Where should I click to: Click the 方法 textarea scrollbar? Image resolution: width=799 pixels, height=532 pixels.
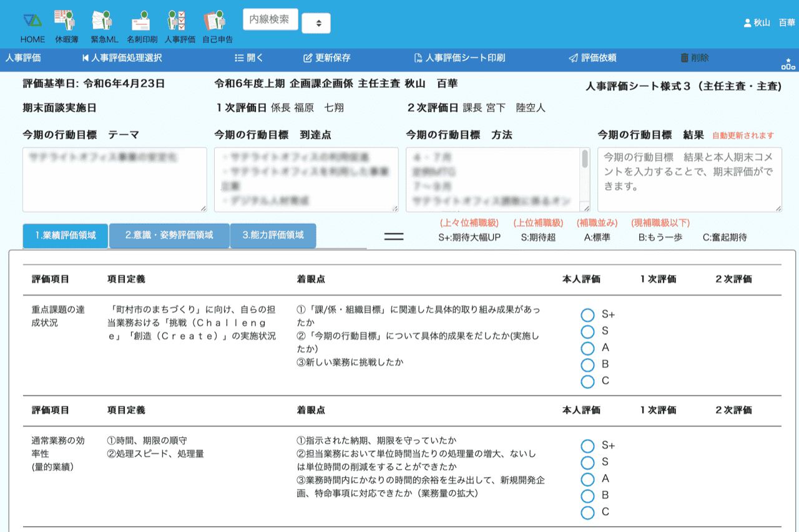pyautogui.click(x=585, y=160)
